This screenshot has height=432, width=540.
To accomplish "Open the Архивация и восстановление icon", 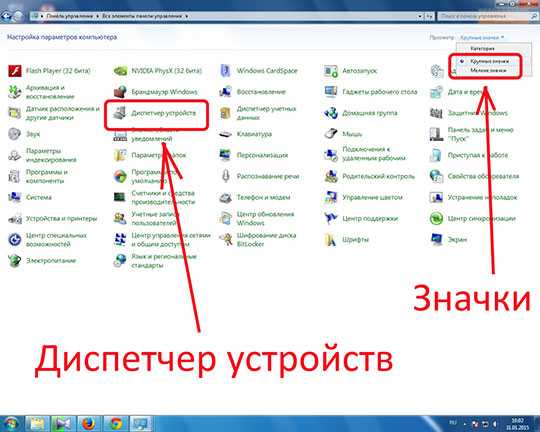I will 15,92.
